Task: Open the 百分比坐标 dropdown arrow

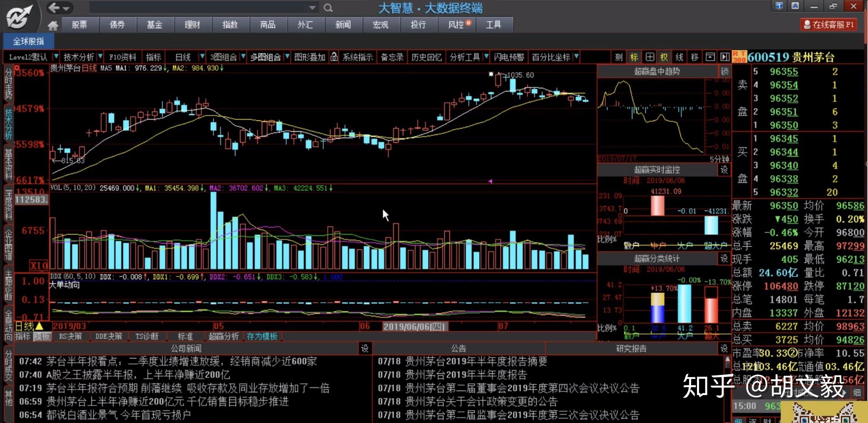Action: point(576,57)
